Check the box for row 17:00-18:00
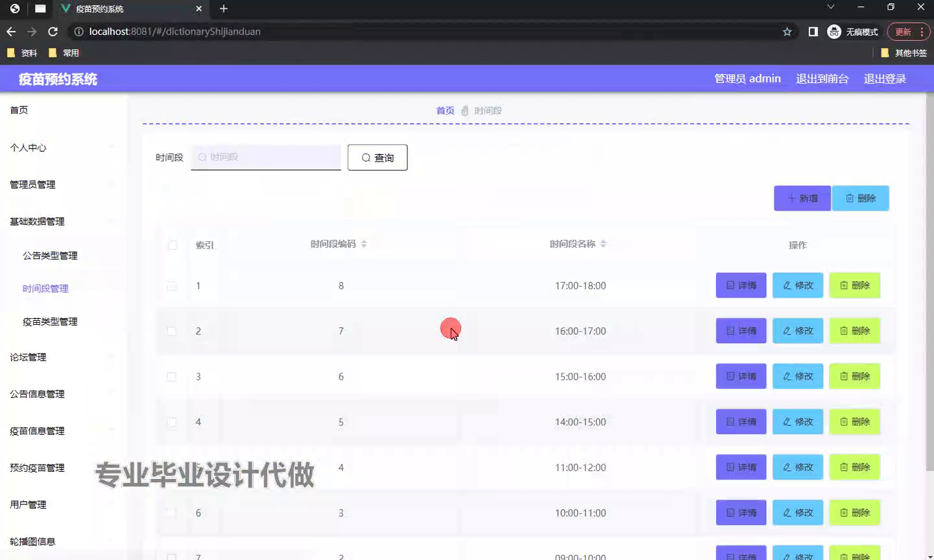The image size is (934, 560). [x=172, y=286]
